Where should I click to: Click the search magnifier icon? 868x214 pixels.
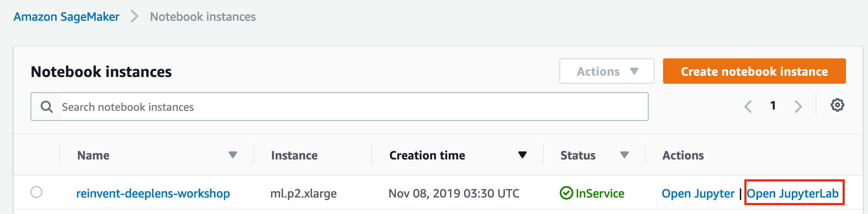[x=47, y=107]
